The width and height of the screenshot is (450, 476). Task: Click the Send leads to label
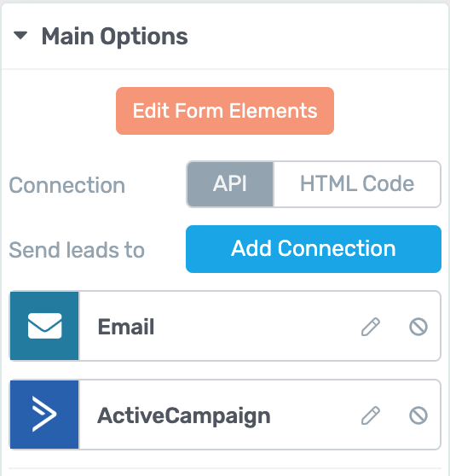coord(77,250)
